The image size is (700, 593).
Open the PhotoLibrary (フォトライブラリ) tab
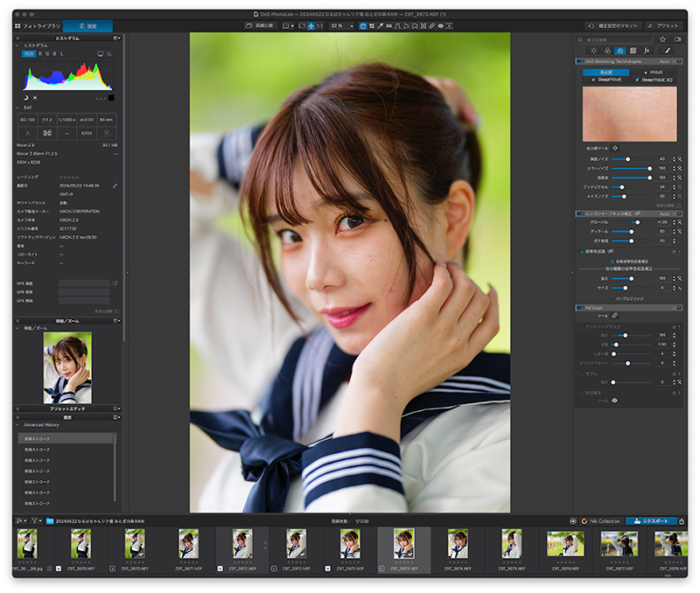coord(38,26)
